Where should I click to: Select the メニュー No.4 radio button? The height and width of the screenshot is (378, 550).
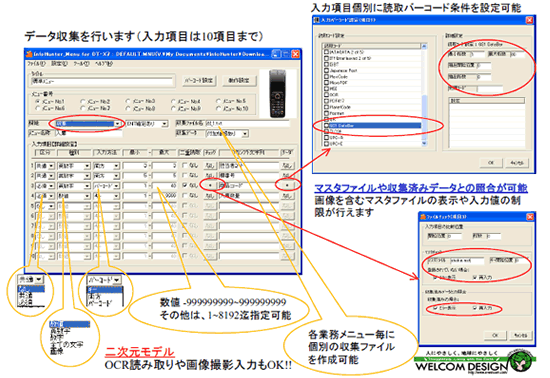[173, 101]
